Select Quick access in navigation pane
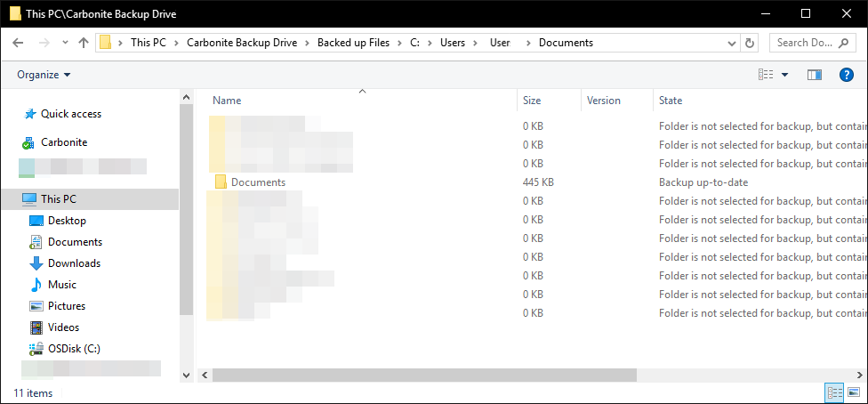868x404 pixels. coord(71,114)
